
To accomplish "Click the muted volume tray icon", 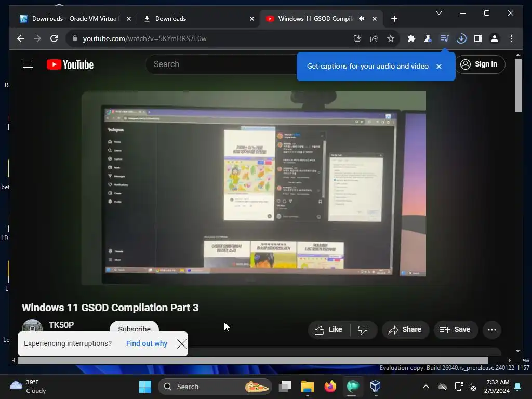I will 472,387.
